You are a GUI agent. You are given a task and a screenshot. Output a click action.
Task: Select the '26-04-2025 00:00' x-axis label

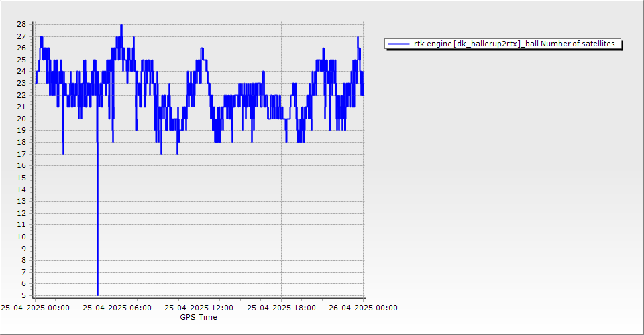tap(363, 308)
